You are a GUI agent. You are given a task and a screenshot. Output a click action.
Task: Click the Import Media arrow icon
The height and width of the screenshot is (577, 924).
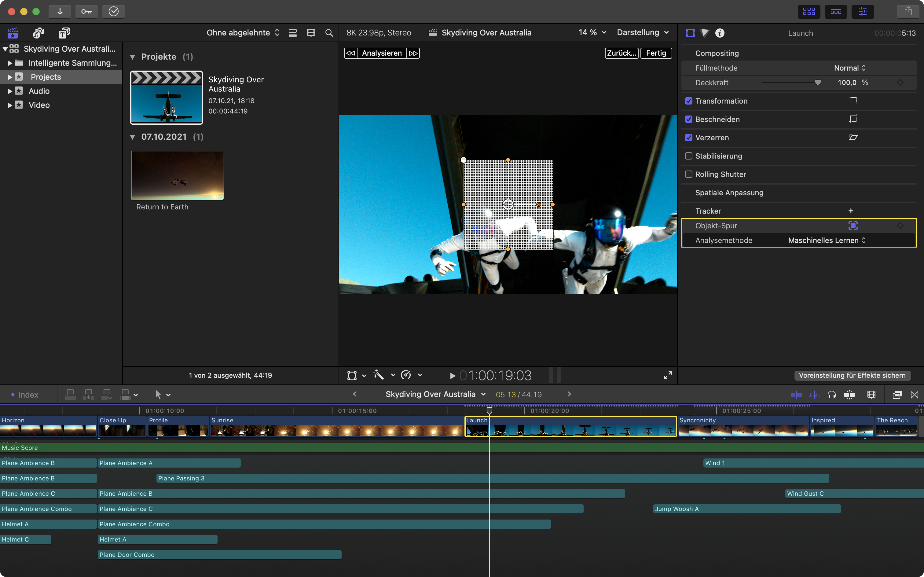(x=60, y=11)
